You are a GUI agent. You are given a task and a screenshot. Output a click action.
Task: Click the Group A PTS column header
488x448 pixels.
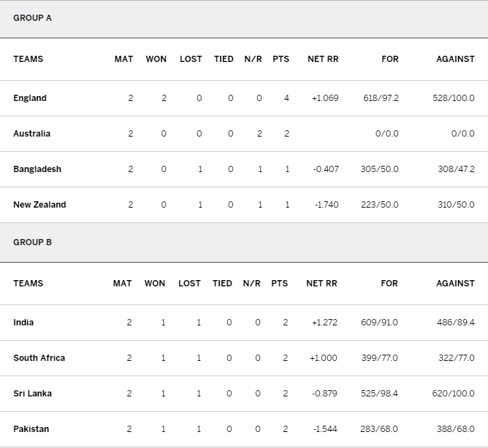(281, 59)
